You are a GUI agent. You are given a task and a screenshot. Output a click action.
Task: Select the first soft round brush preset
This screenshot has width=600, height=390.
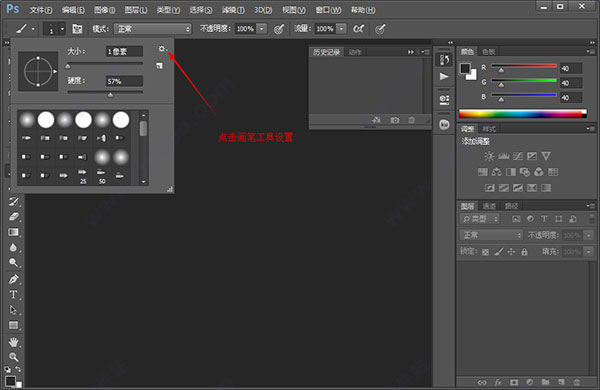tap(27, 120)
